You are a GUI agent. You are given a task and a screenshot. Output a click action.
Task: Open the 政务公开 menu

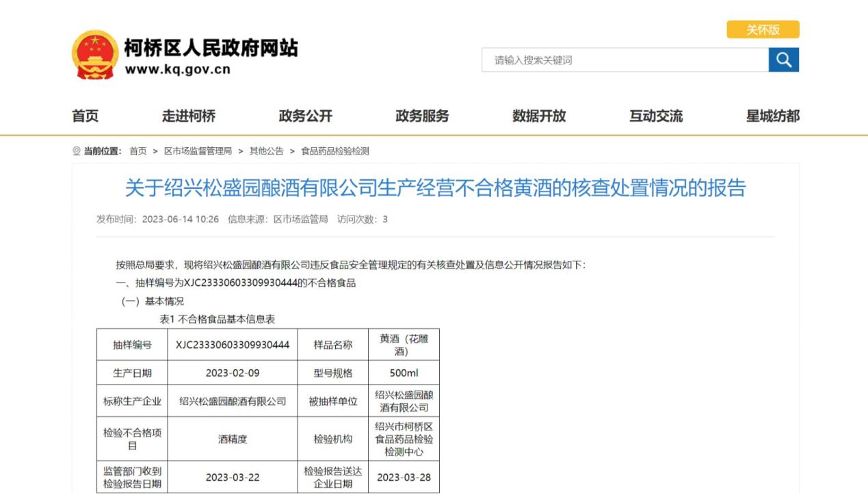pos(306,116)
